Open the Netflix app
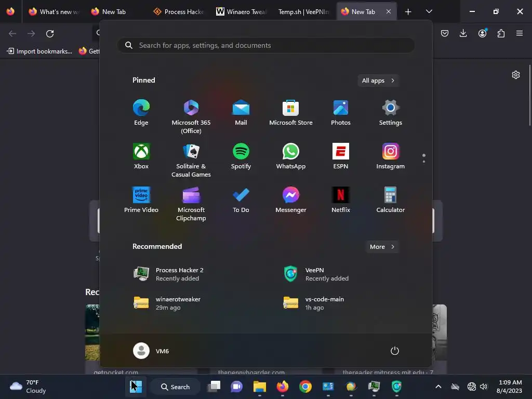Viewport: 532px width, 399px height. point(341,200)
